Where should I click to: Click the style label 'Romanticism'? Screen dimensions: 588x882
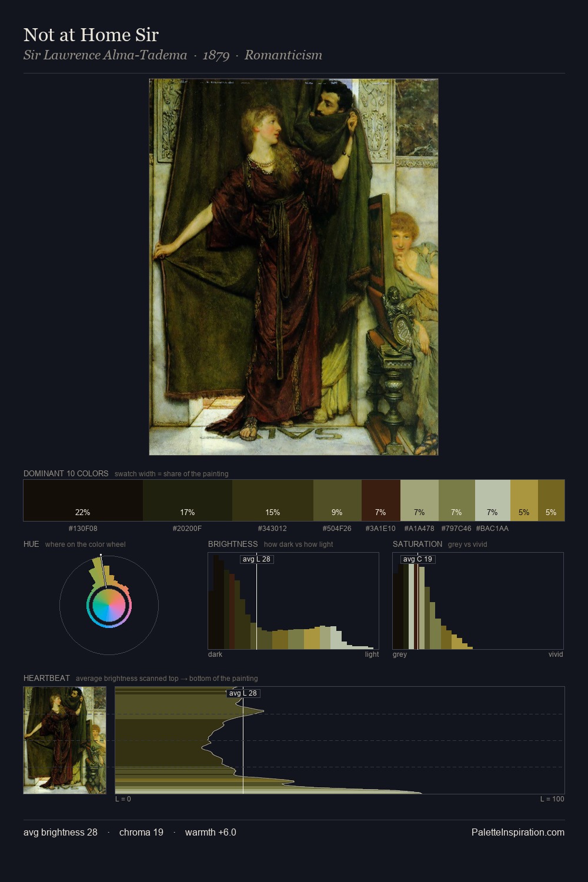(283, 55)
